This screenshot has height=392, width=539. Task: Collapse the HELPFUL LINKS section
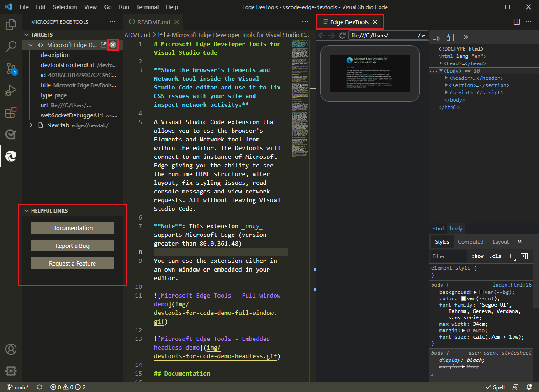point(26,210)
